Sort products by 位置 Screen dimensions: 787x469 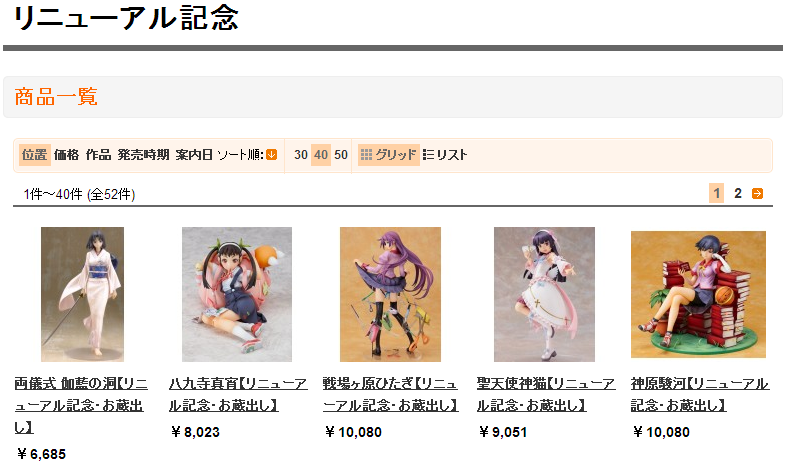pyautogui.click(x=35, y=155)
